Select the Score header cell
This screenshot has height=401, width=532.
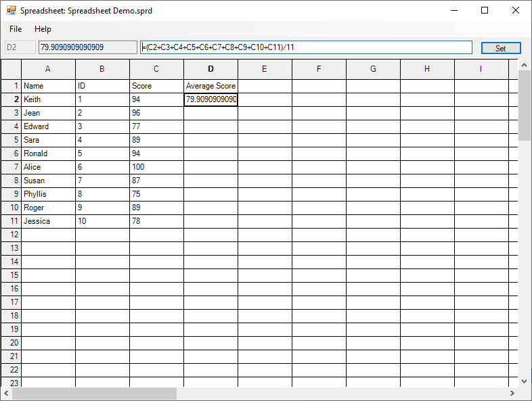pos(156,86)
